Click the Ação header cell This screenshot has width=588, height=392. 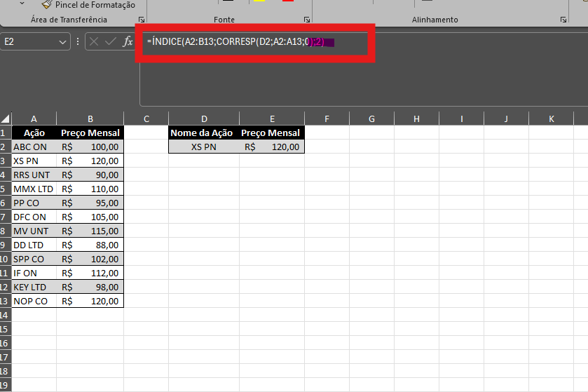pos(34,133)
